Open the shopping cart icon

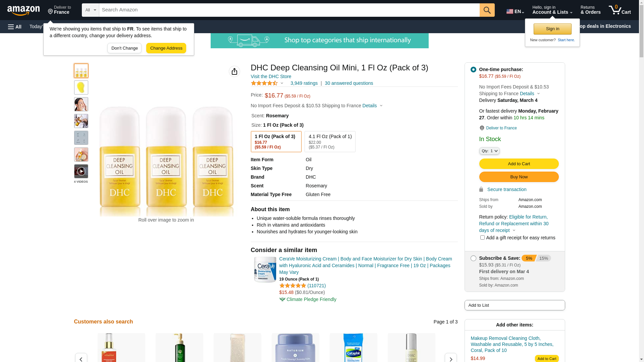(620, 10)
